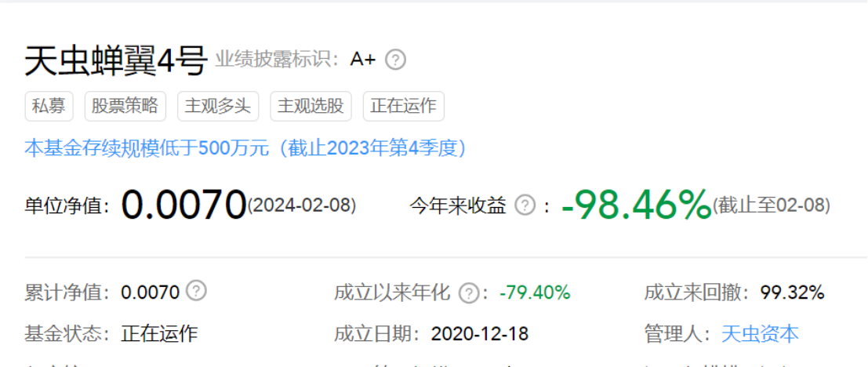This screenshot has height=367, width=868.
Task: Open the 天虫资本 manager link
Action: pos(760,334)
